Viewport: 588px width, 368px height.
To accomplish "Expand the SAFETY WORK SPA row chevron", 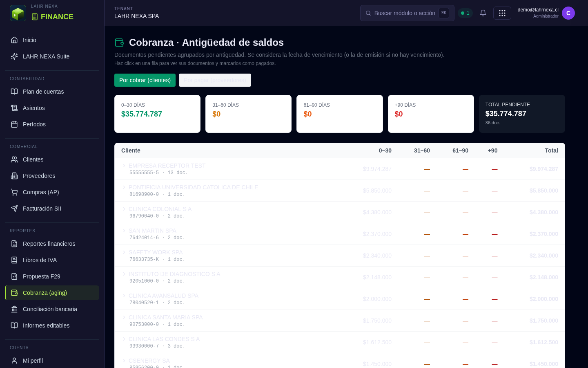I will [x=124, y=252].
